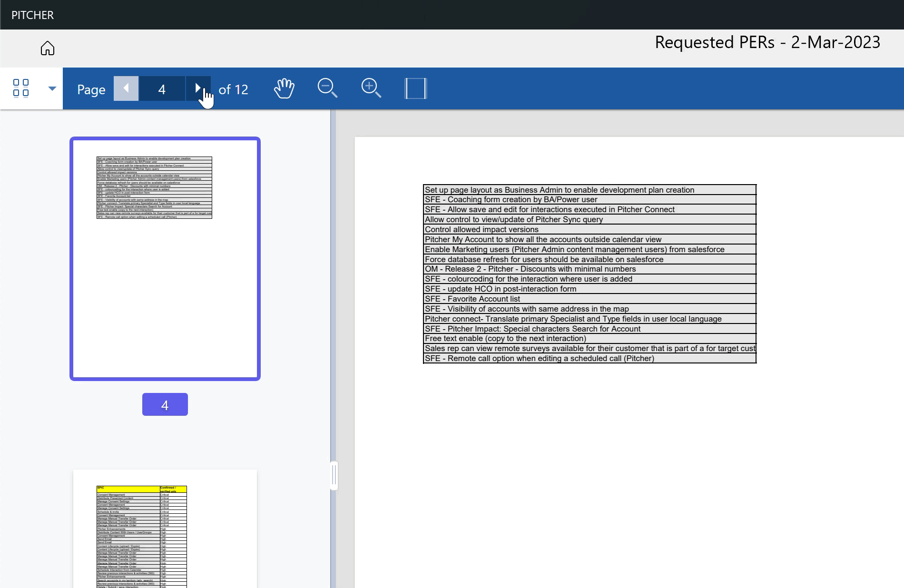
Task: Grab the sidebar resize handle
Action: (334, 475)
